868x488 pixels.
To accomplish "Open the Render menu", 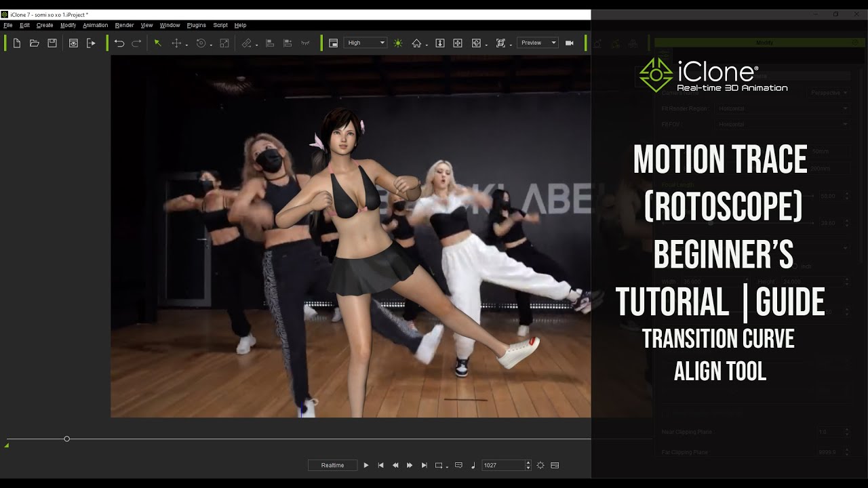I will 125,25.
